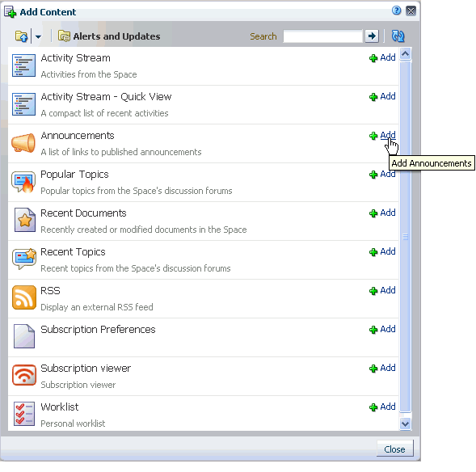Open the Recent Topics item
Image resolution: width=476 pixels, height=472 pixels.
[73, 252]
